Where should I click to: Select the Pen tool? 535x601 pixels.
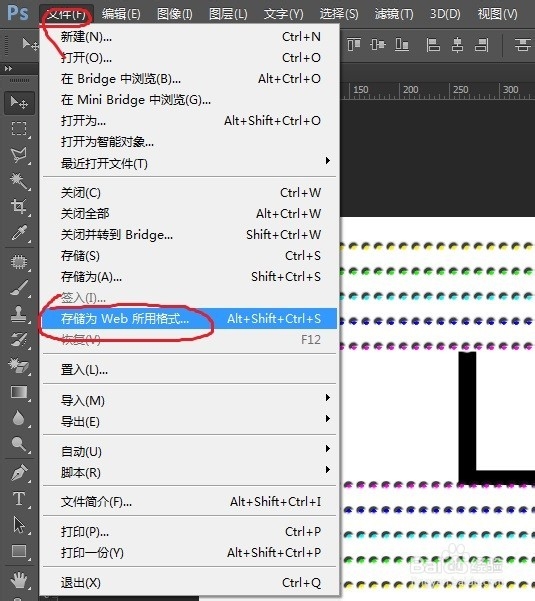click(x=19, y=473)
